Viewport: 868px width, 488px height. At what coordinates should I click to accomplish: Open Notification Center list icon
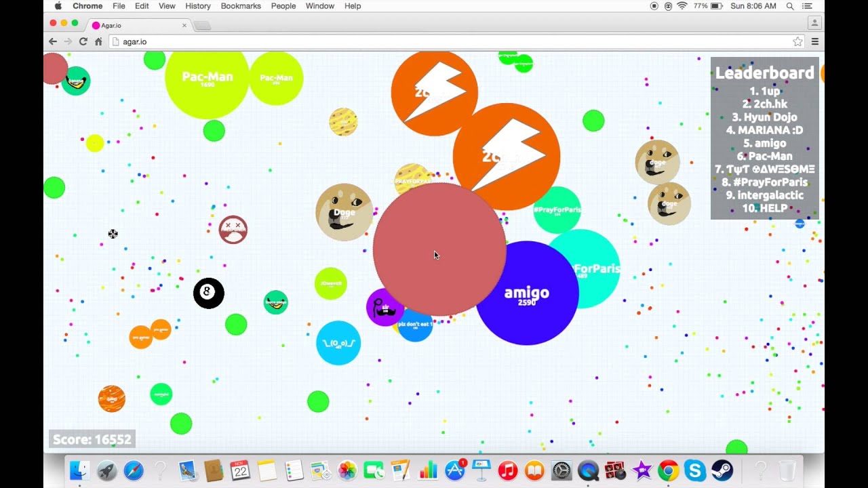point(807,6)
